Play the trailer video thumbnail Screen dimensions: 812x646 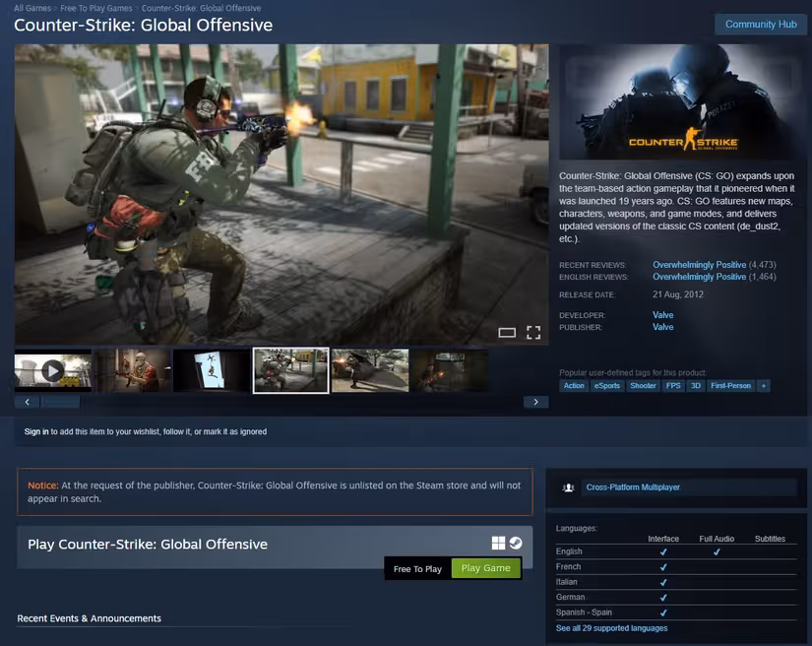[53, 370]
